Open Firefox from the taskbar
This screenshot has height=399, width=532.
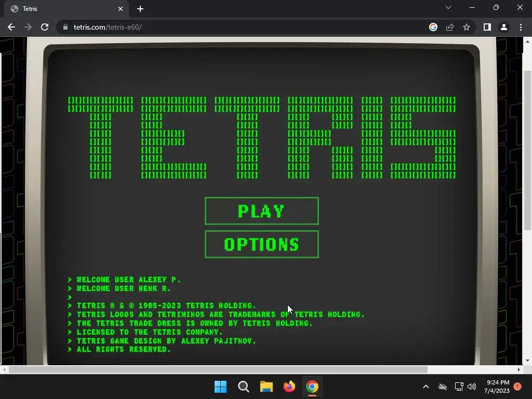click(289, 387)
